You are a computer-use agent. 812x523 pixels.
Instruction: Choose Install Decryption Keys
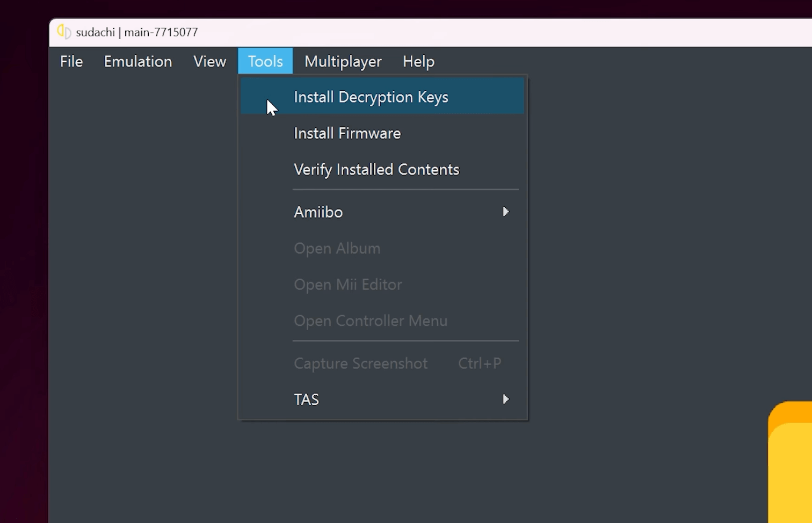371,97
